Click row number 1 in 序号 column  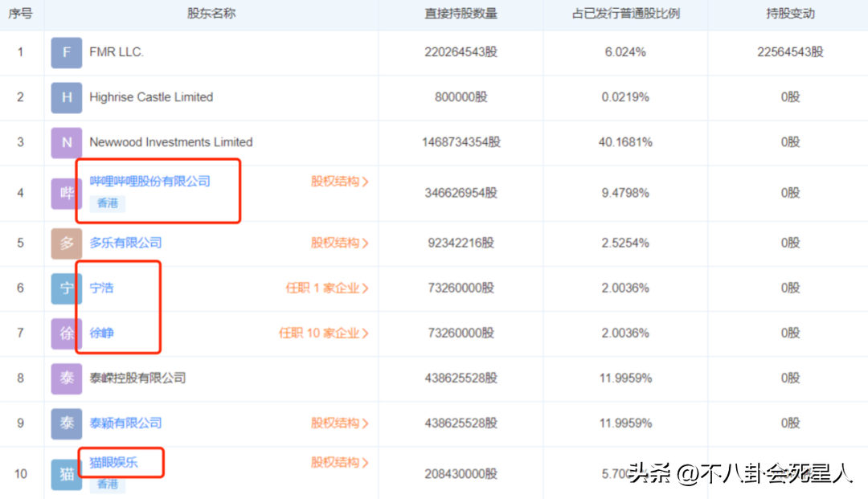20,52
